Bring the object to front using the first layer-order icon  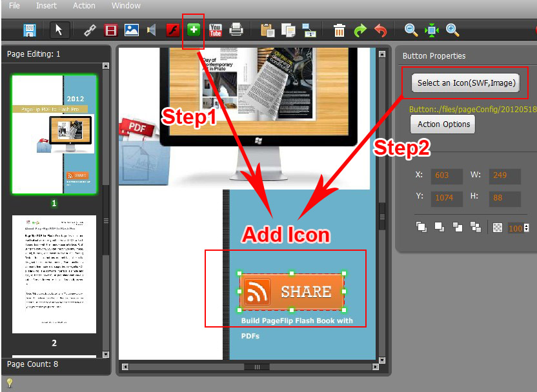coord(421,227)
